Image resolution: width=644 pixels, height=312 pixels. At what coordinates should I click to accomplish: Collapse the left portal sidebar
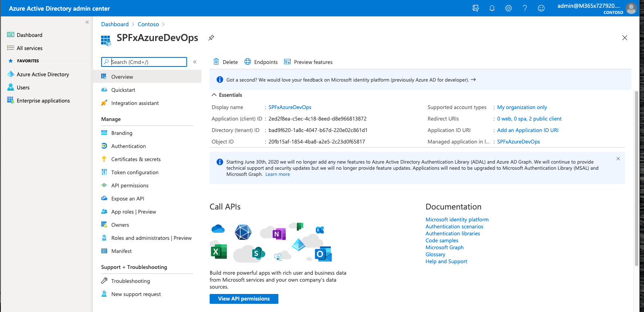[x=87, y=22]
